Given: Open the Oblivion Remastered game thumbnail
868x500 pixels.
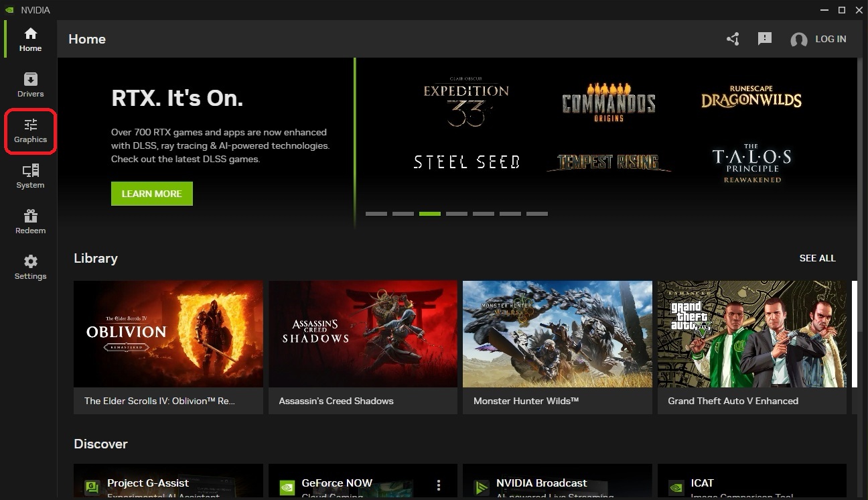Looking at the screenshot, I should (x=168, y=334).
